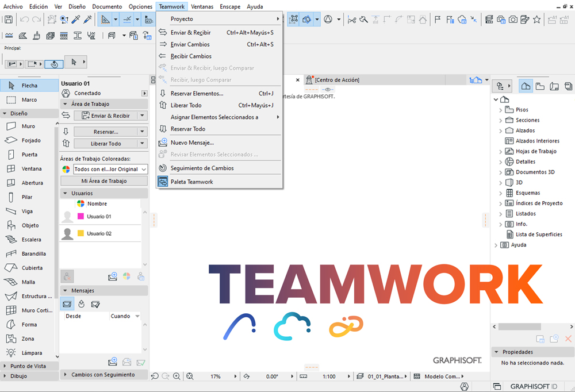The image size is (575, 392).
Task: Toggle the Paleta Teamwork menu entry
Action: click(x=191, y=182)
